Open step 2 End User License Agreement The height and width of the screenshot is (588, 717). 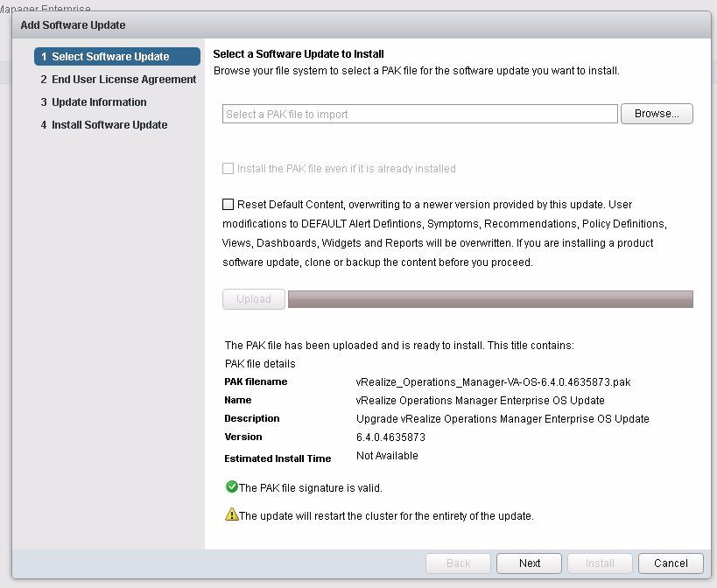(117, 80)
